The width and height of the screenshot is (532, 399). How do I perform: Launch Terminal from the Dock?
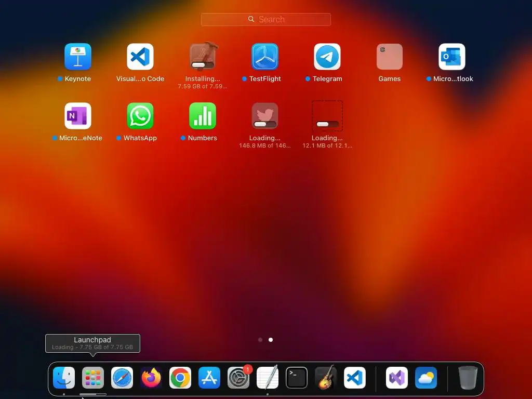pos(297,378)
